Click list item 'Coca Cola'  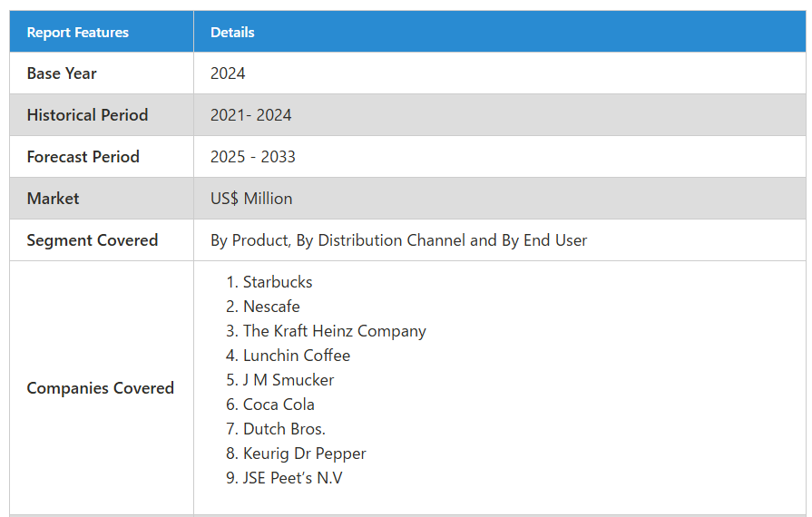point(279,405)
